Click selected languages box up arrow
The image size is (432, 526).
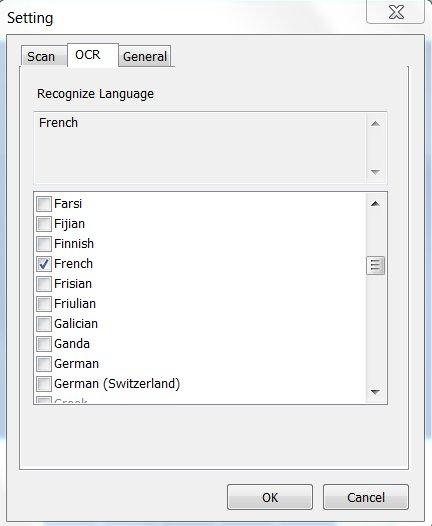(375, 124)
